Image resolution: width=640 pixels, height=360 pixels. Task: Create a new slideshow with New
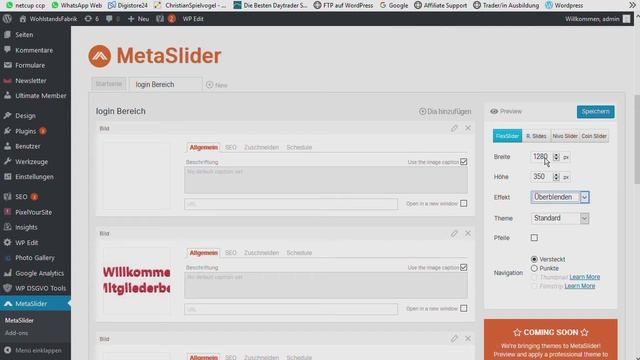click(217, 85)
